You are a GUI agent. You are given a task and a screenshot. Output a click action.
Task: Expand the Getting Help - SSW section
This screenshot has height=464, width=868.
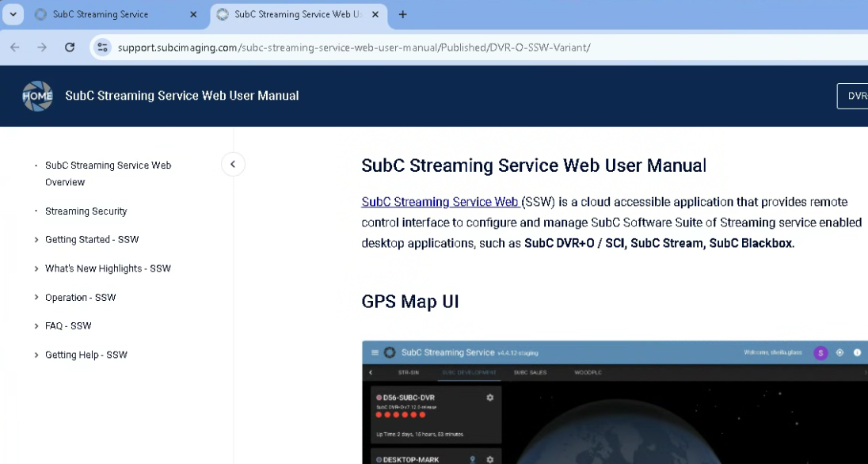(x=36, y=355)
